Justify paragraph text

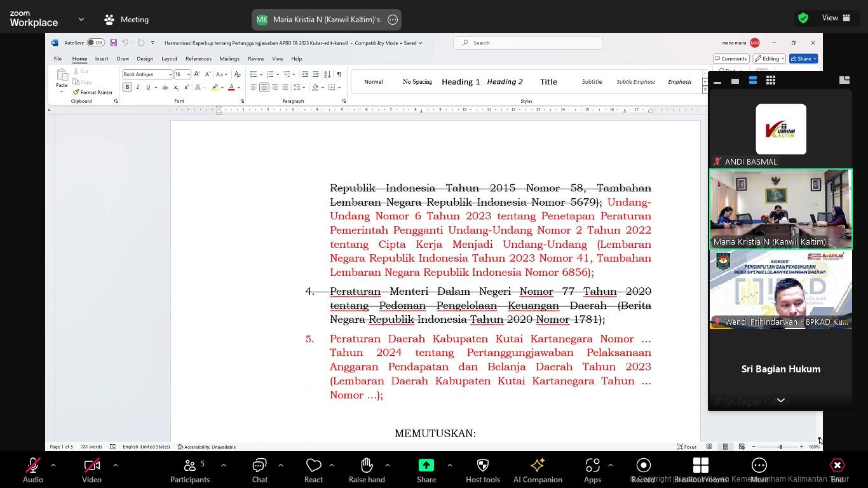click(285, 87)
